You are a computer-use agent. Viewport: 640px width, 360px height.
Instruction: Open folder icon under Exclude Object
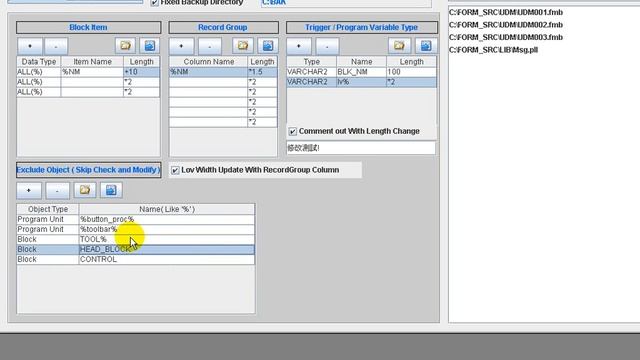(85, 190)
